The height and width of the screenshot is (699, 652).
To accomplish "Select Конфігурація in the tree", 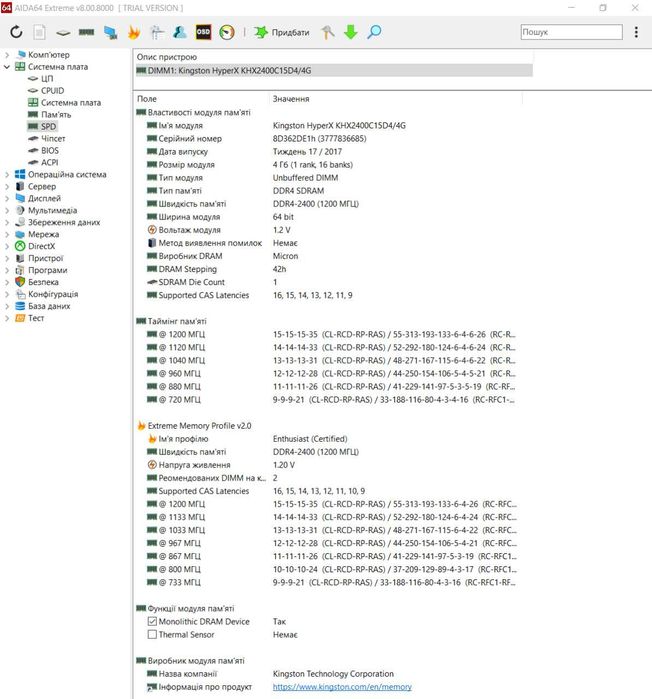I will pos(53,294).
